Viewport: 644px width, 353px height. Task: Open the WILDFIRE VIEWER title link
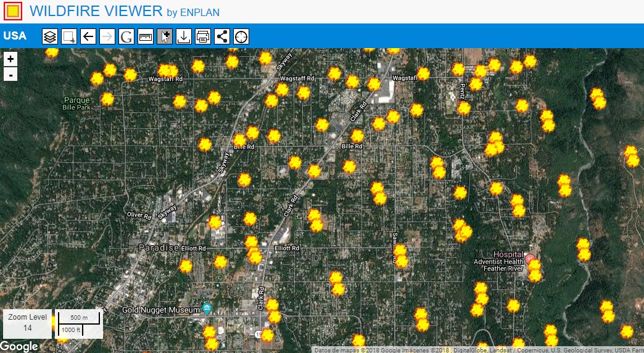[96, 10]
